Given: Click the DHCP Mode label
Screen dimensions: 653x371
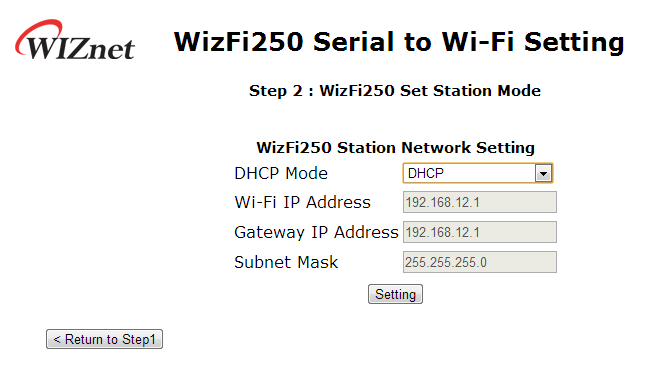Looking at the screenshot, I should pos(281,174).
